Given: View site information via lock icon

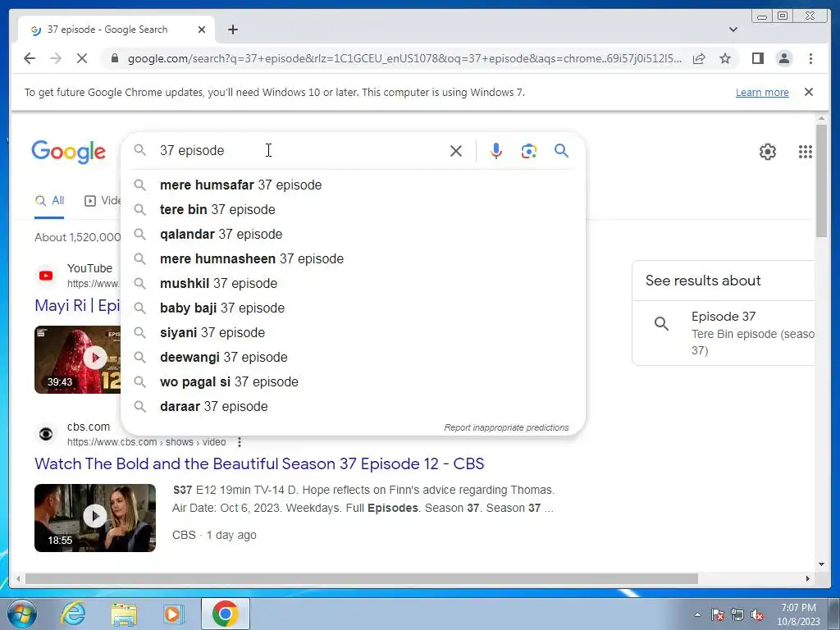Looking at the screenshot, I should [x=114, y=58].
